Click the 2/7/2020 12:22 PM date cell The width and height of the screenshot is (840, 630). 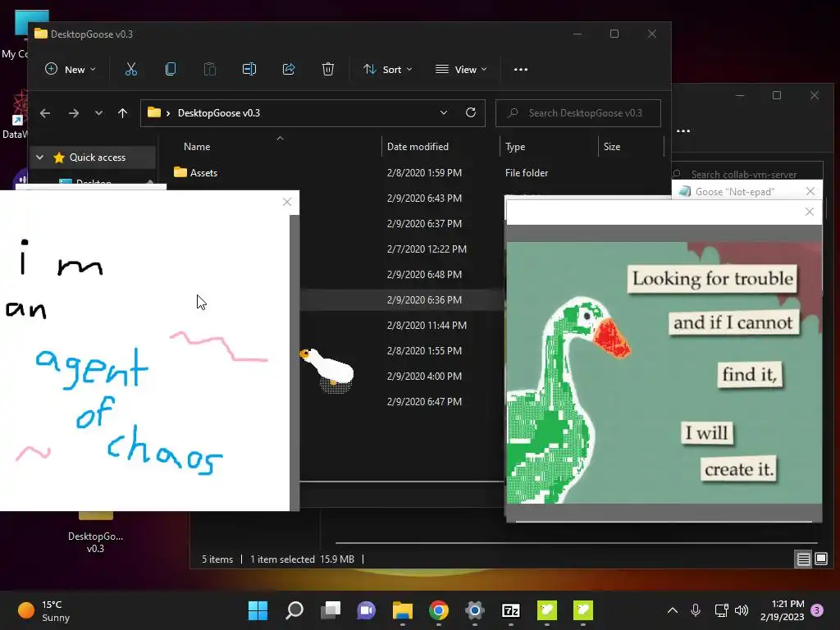click(427, 249)
